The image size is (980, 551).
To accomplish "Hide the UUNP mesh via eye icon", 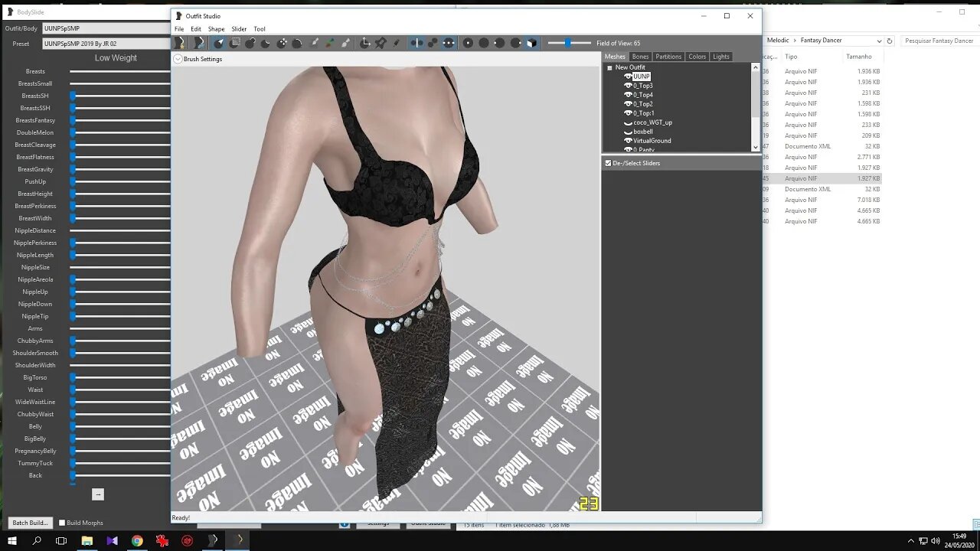I will coord(628,77).
